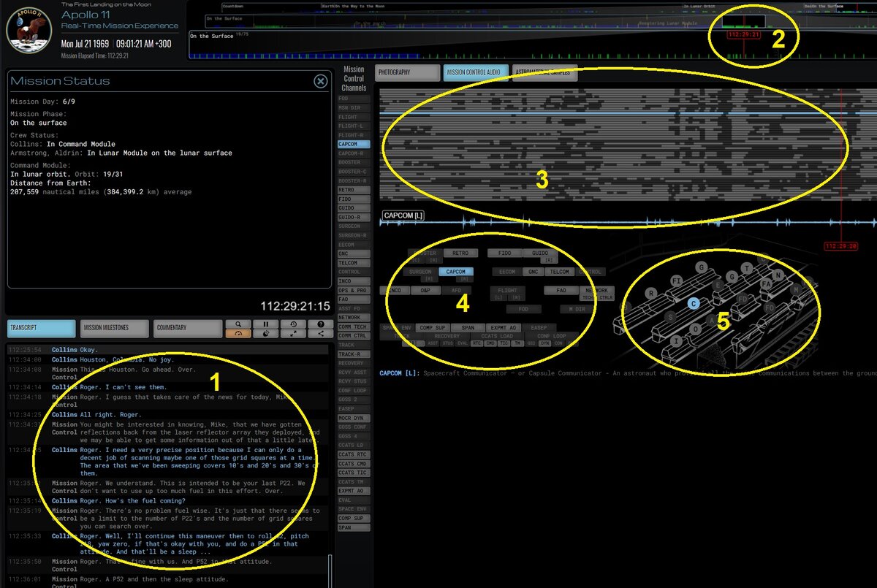Click TELCOM on the console layout map

click(560, 272)
